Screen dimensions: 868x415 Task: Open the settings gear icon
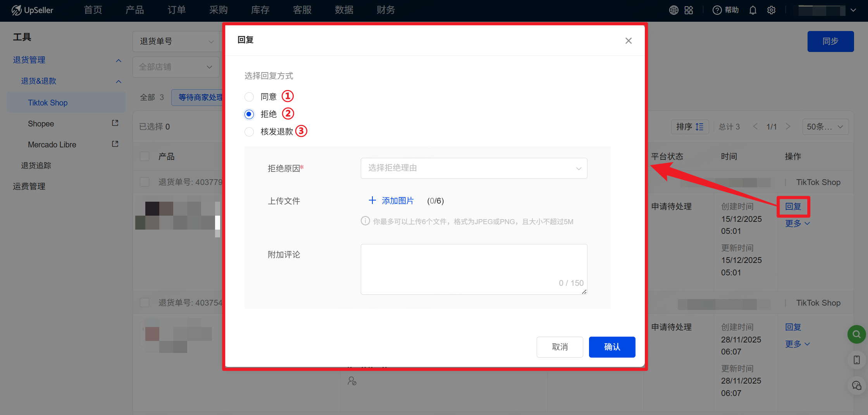click(771, 10)
